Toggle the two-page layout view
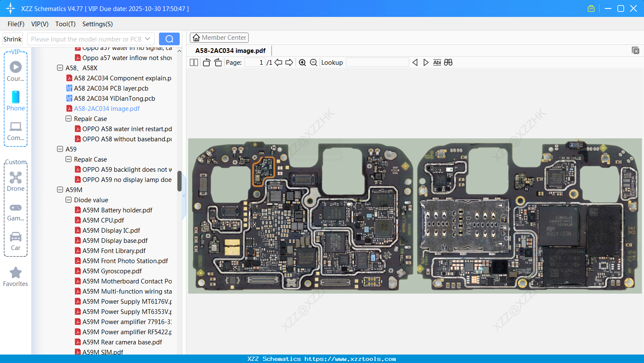Viewport: 644px width, 363px height. coord(194,63)
